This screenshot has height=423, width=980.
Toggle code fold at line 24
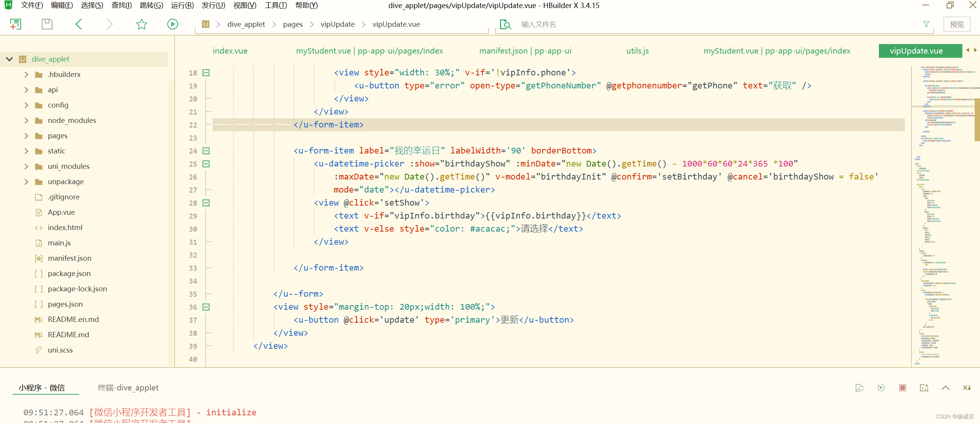click(x=206, y=151)
